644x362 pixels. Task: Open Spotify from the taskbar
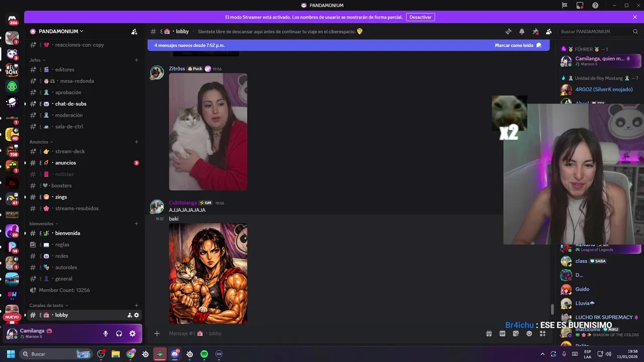204,354
